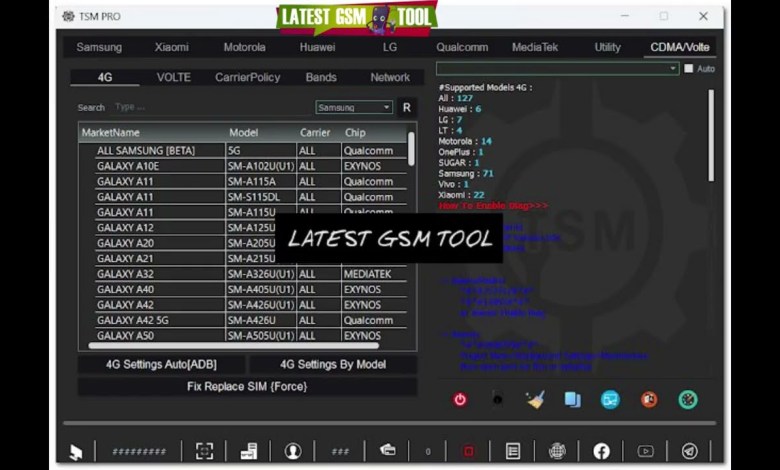The width and height of the screenshot is (780, 470).
Task: Switch to the VOLTE tab
Action: pyautogui.click(x=173, y=77)
